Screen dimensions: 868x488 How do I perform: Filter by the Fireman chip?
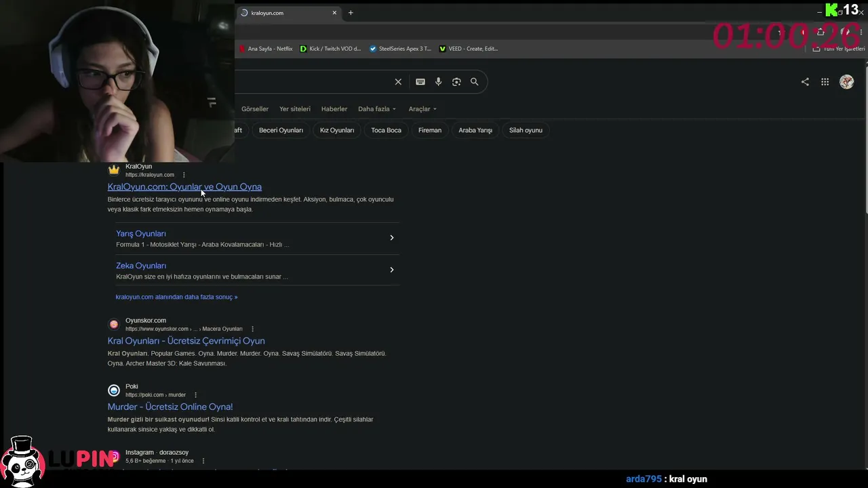coord(430,130)
